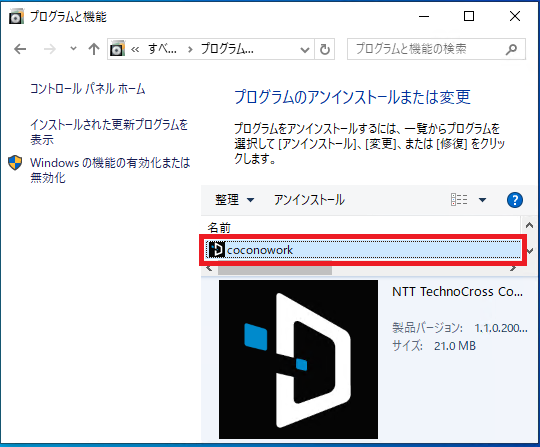The width and height of the screenshot is (540, 447).
Task: Go back with the left arrow button
Action: pos(20,49)
